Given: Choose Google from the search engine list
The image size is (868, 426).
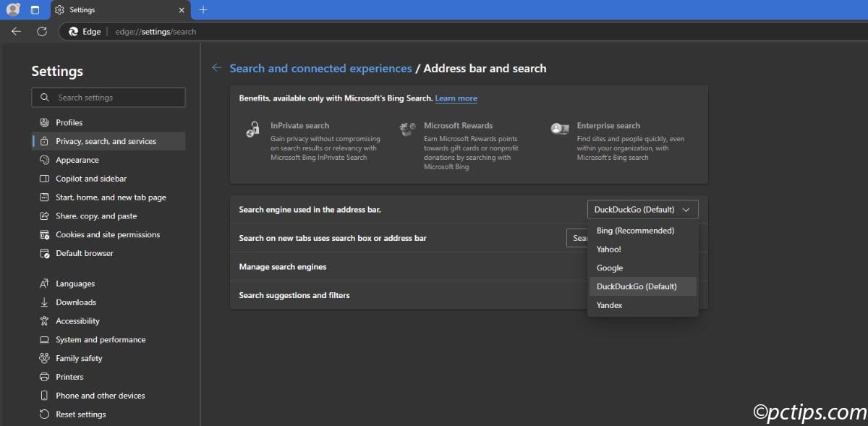Looking at the screenshot, I should 643,268.
